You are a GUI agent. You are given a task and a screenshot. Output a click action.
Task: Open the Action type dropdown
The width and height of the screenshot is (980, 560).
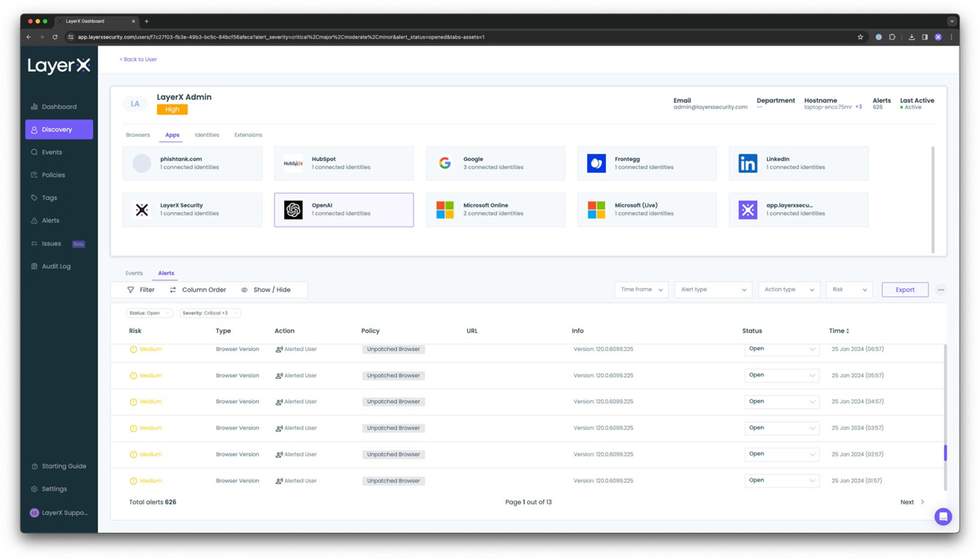tap(789, 290)
